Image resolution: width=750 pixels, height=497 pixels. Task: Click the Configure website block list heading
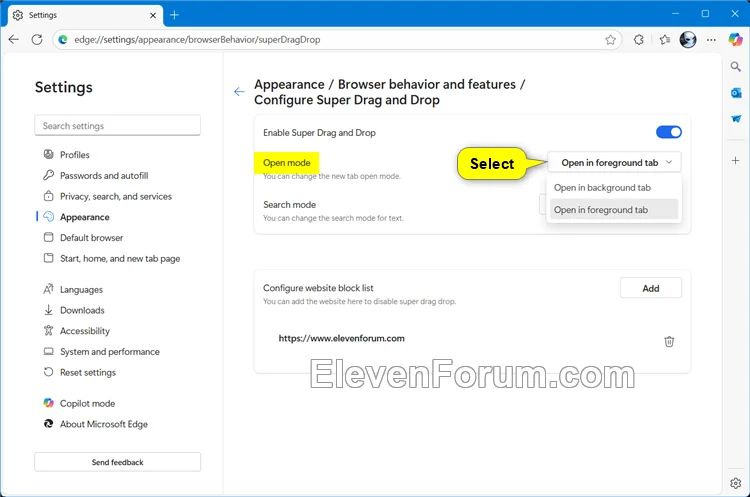pos(318,288)
